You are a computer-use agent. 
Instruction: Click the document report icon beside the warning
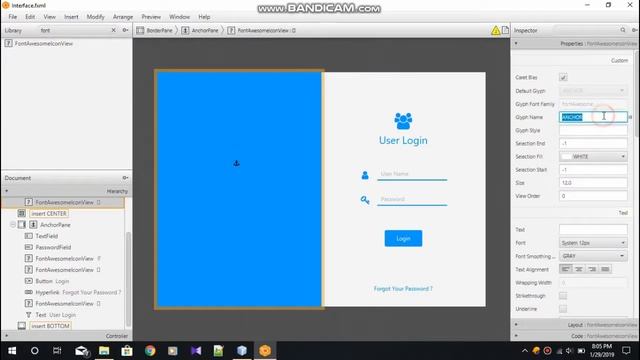[x=506, y=30]
